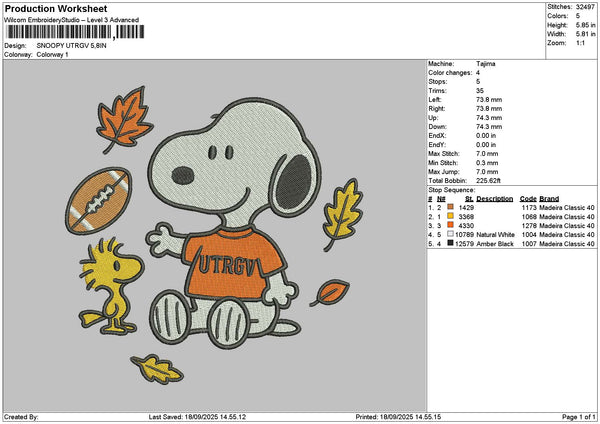Click the Min Stitch value 0.3 mm
The height and width of the screenshot is (424, 600).
(487, 163)
